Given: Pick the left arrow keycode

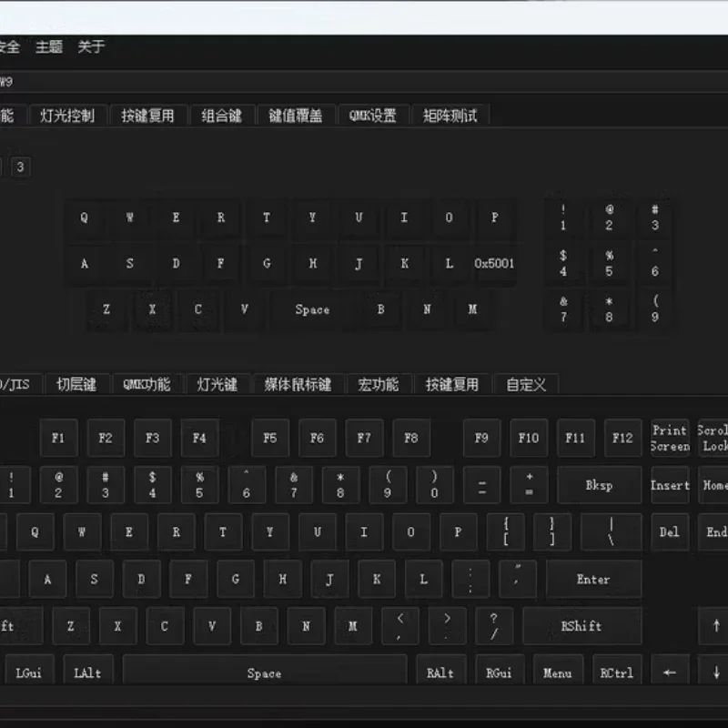Looking at the screenshot, I should 670,673.
